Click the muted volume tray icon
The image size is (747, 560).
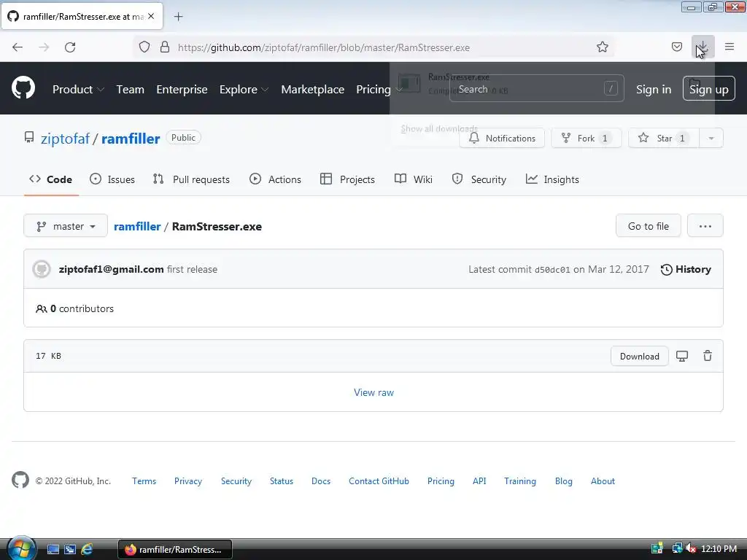[x=691, y=549]
